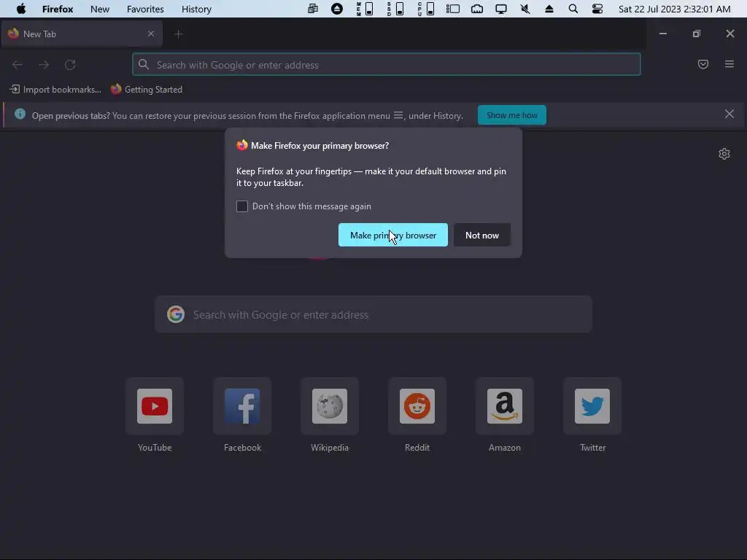Focus the center Google search box

373,315
